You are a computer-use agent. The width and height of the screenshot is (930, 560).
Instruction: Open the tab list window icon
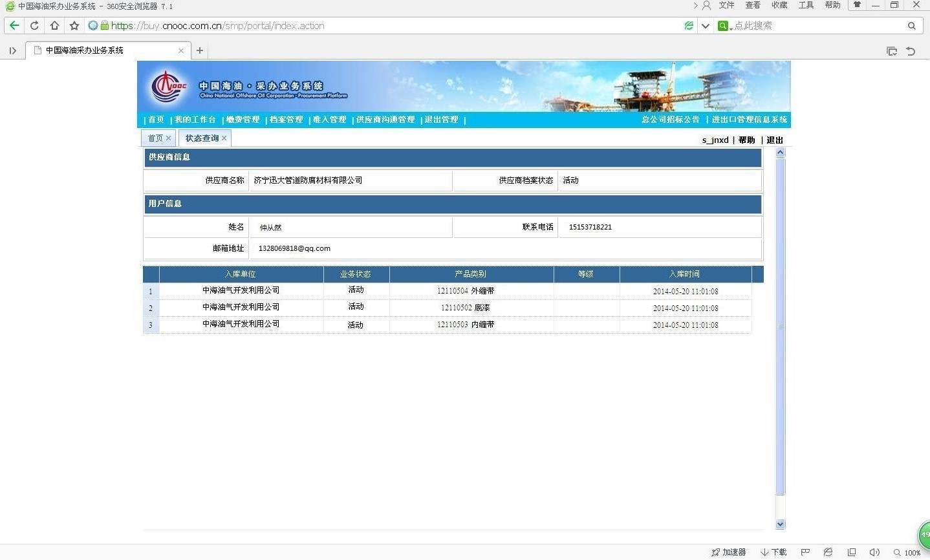892,51
